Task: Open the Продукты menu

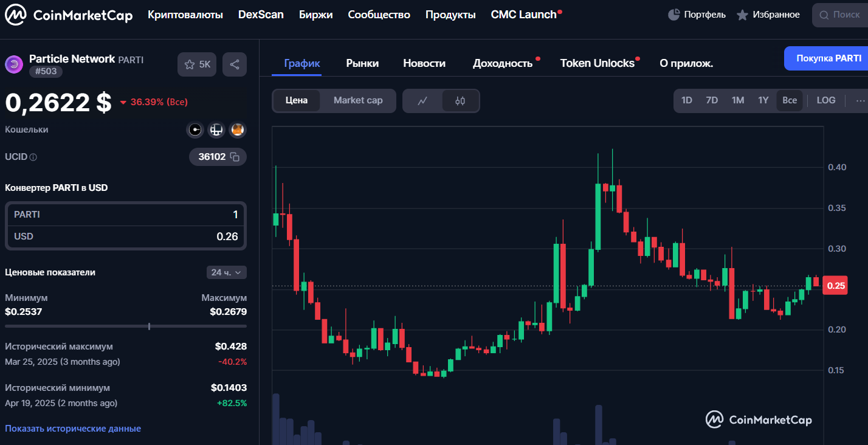Action: pos(450,15)
